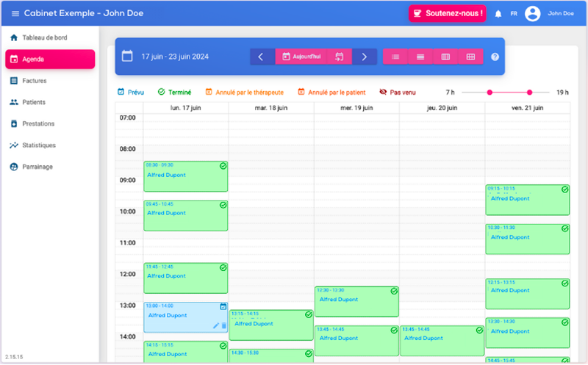This screenshot has width=588, height=365.
Task: Select the week columns view icon
Action: click(x=445, y=57)
